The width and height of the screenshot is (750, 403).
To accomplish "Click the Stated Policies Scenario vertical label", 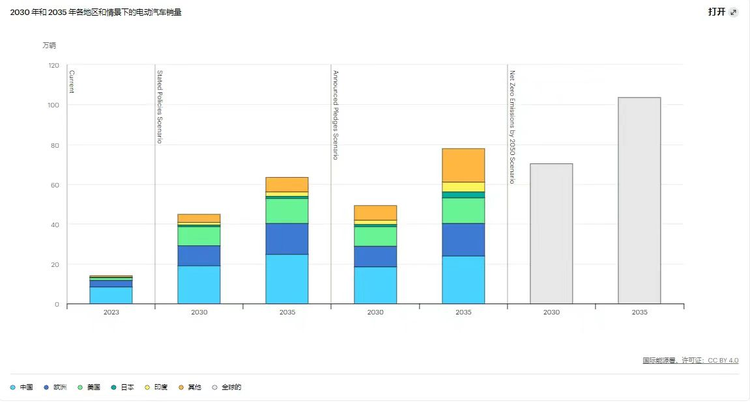I will 160,105.
